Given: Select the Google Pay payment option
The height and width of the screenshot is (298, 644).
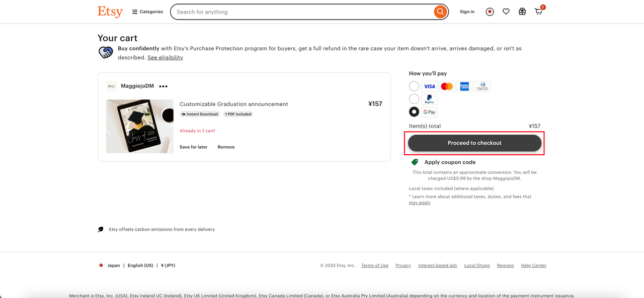Looking at the screenshot, I should (x=414, y=112).
